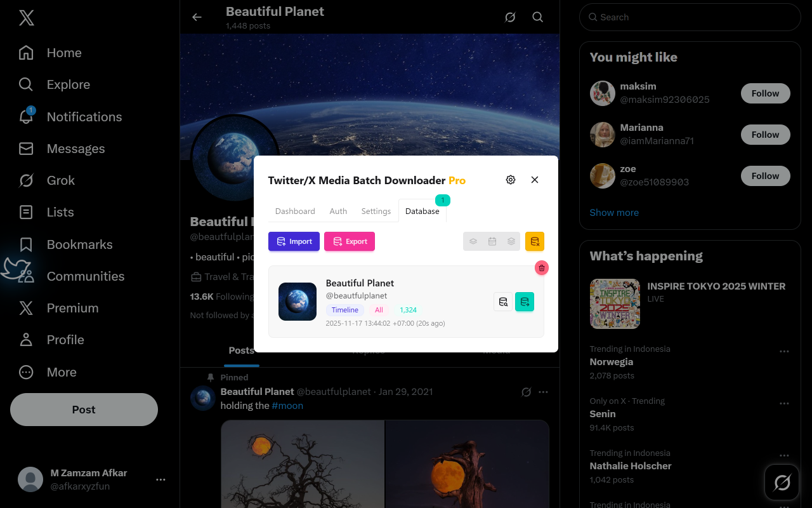
Task: Switch to the Dashboard tab
Action: point(295,211)
